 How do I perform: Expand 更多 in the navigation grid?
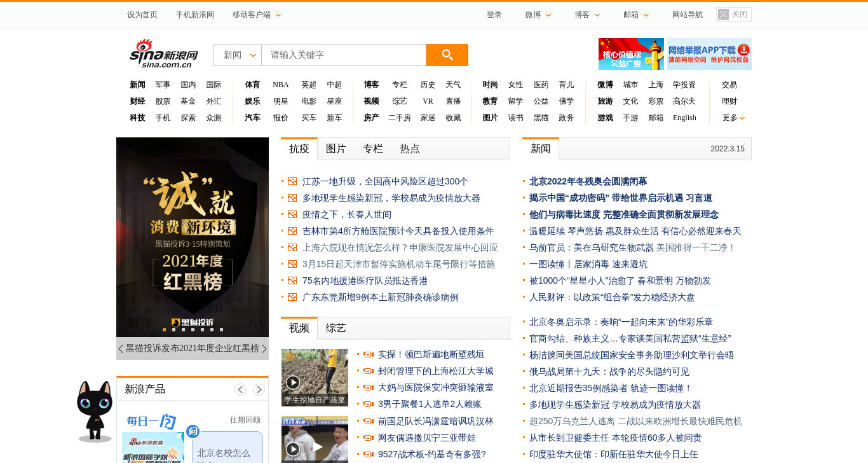coord(733,118)
